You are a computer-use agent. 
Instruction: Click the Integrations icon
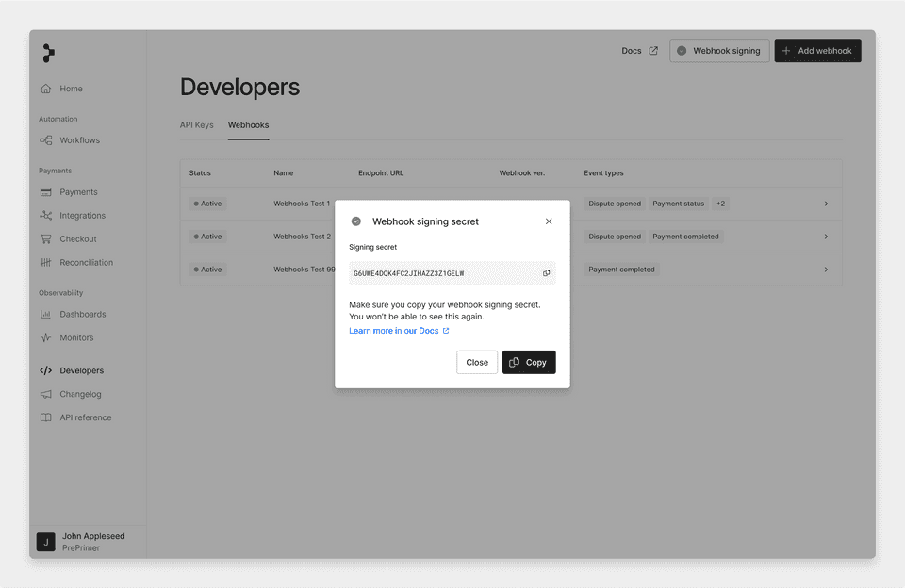coord(45,215)
